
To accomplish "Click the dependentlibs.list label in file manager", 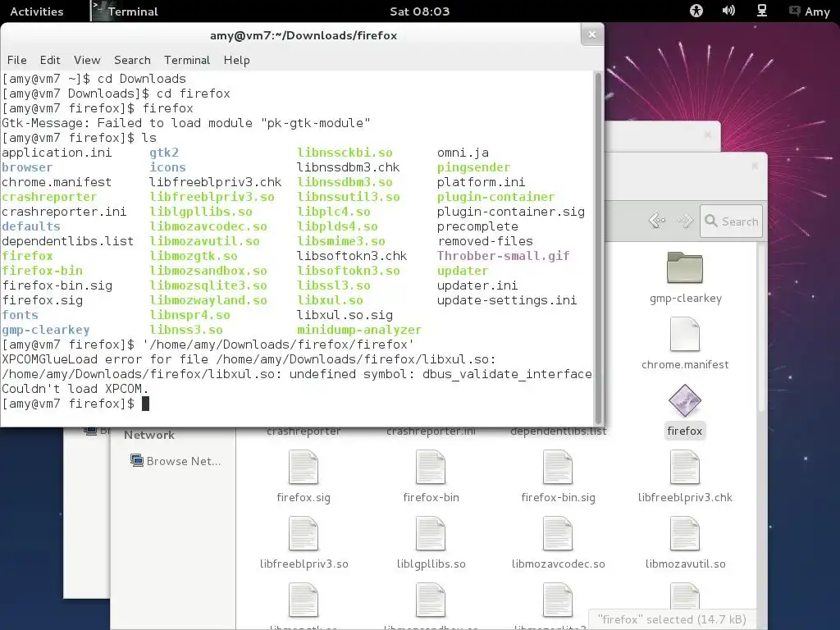I will [558, 431].
